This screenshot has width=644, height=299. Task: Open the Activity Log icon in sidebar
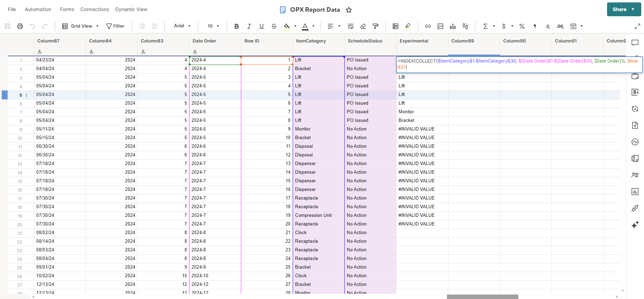[635, 142]
